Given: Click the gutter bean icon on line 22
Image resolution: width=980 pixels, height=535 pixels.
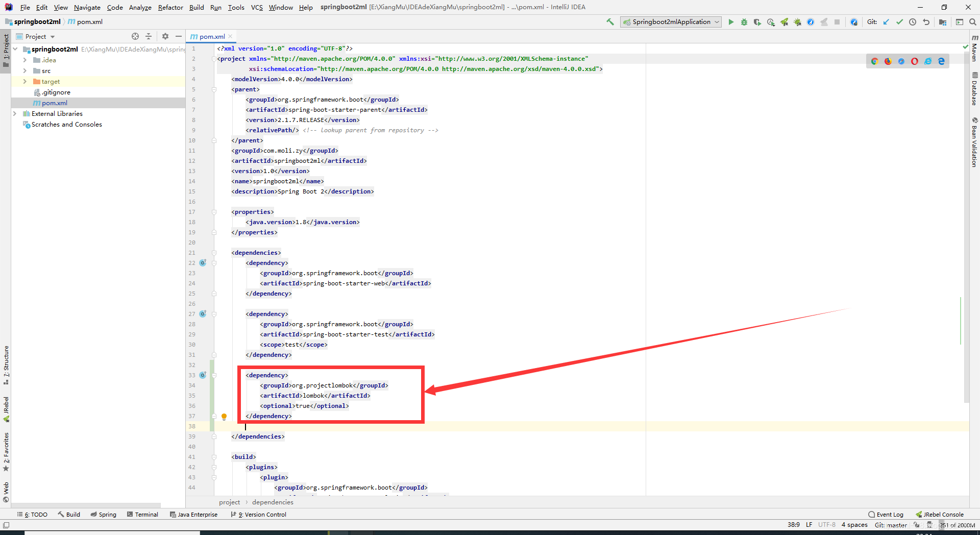Looking at the screenshot, I should click(203, 263).
